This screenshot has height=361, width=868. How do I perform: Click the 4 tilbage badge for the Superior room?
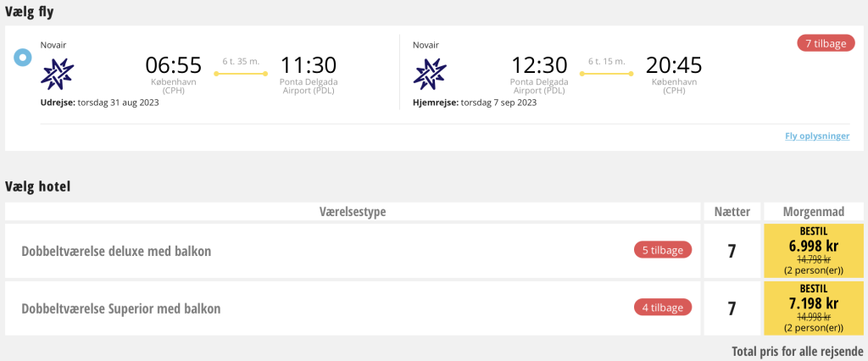663,308
